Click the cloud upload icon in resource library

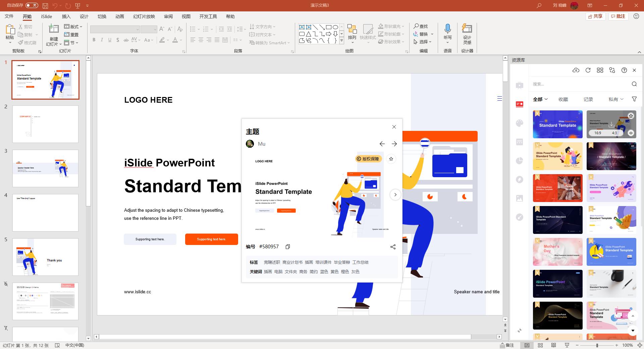(x=576, y=70)
